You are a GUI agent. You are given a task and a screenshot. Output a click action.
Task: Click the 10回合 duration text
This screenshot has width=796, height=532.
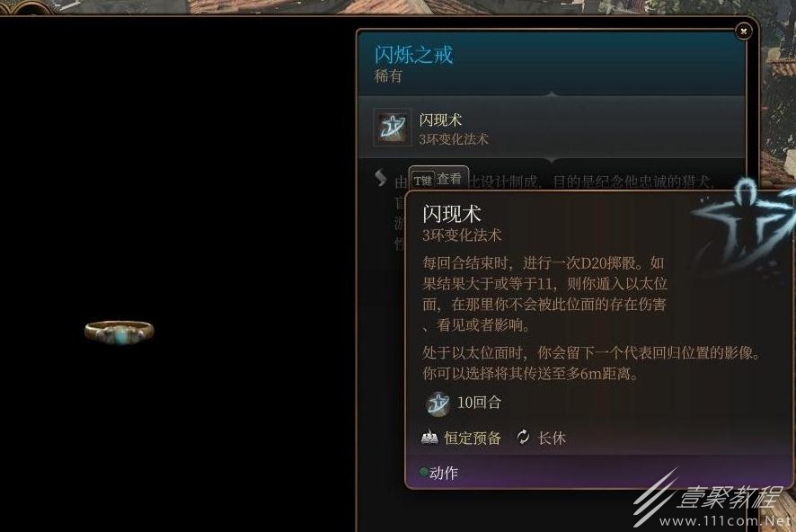(x=479, y=403)
